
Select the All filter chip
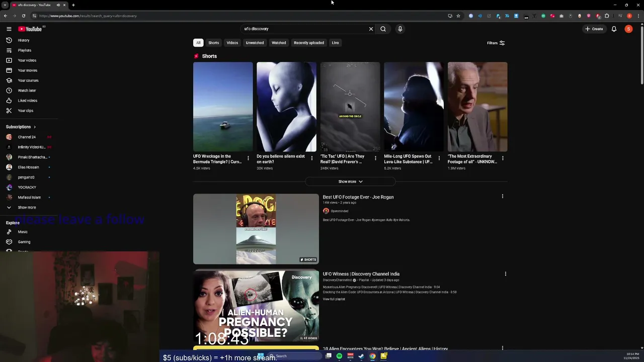(198, 43)
